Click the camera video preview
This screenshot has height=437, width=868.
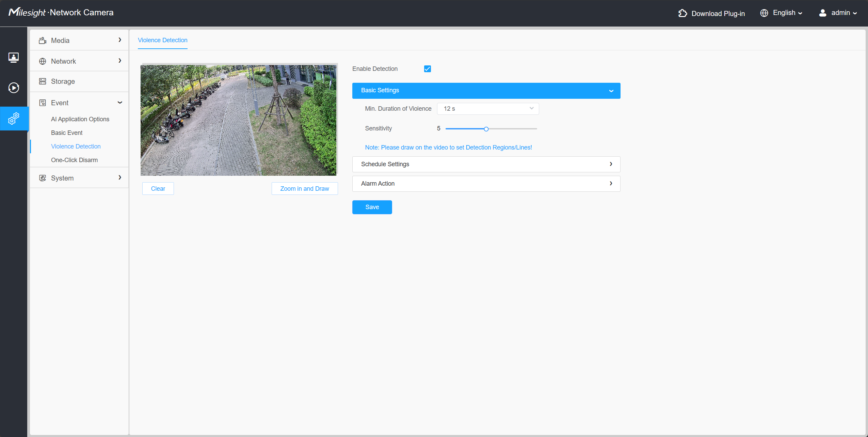point(239,120)
